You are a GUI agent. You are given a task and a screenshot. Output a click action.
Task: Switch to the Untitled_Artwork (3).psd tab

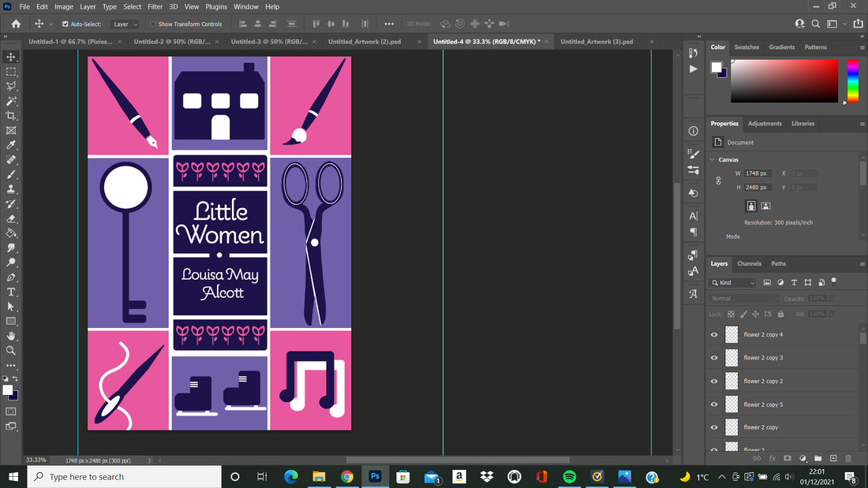coord(597,42)
